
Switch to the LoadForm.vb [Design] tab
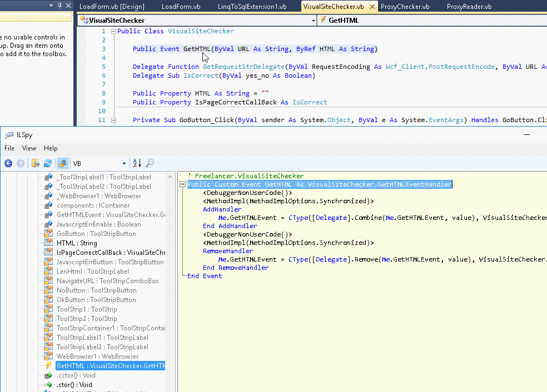pyautogui.click(x=112, y=7)
